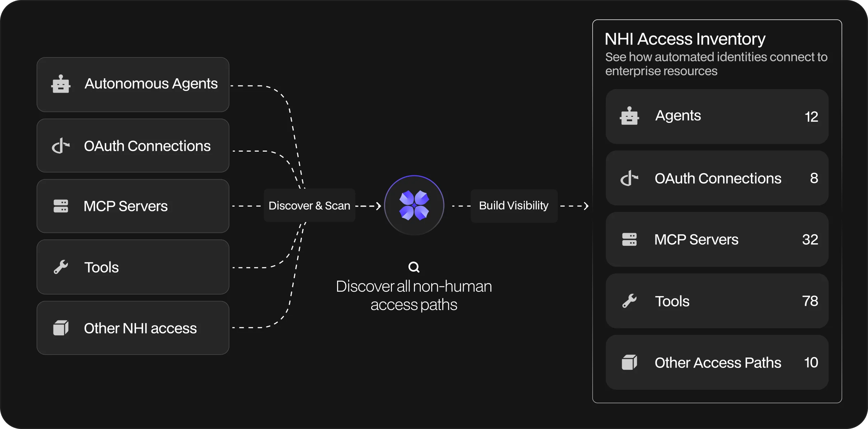Screen dimensions: 868x429
Task: Click the 'Agents' label in the inventory
Action: point(678,116)
